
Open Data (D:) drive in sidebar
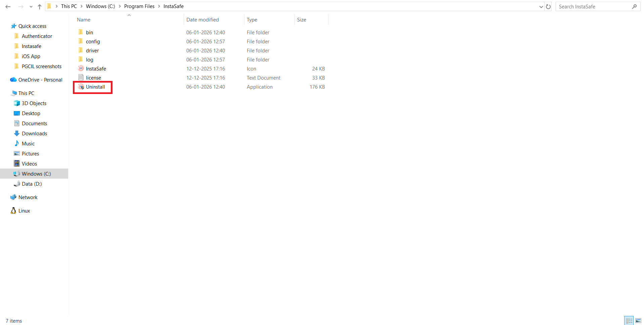32,184
